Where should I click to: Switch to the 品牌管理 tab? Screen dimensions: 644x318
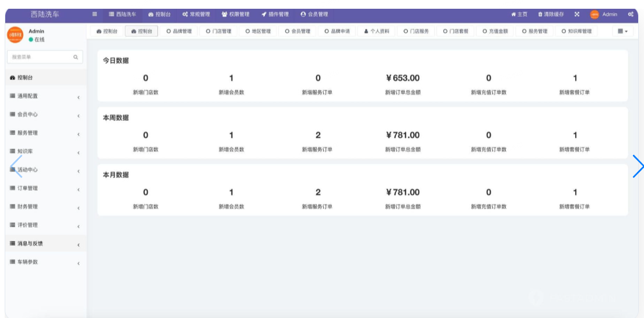(x=179, y=32)
